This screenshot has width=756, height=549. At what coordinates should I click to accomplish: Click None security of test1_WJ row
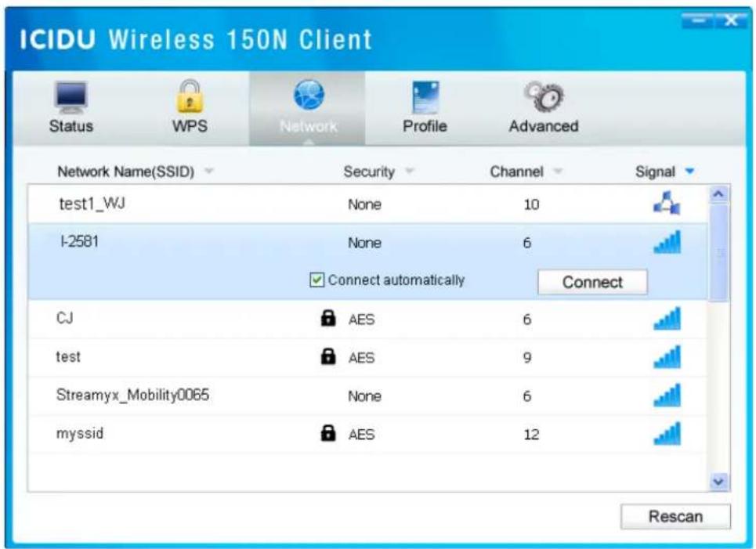coord(364,204)
